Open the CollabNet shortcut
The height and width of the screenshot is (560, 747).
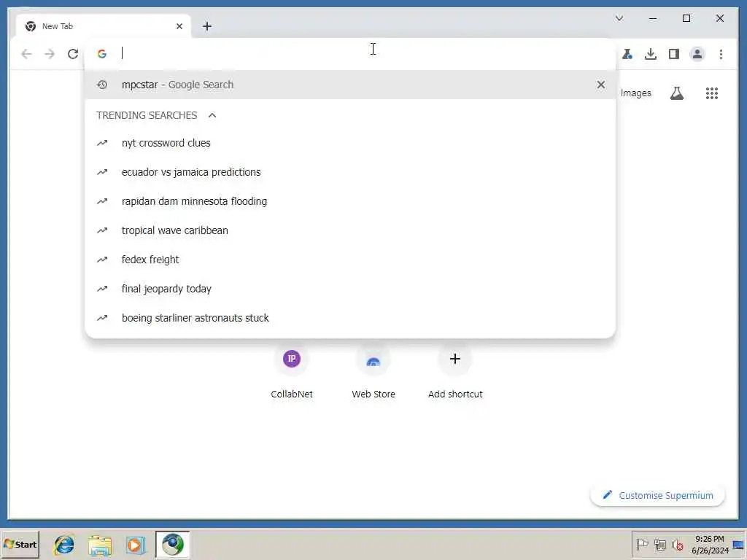tap(292, 373)
